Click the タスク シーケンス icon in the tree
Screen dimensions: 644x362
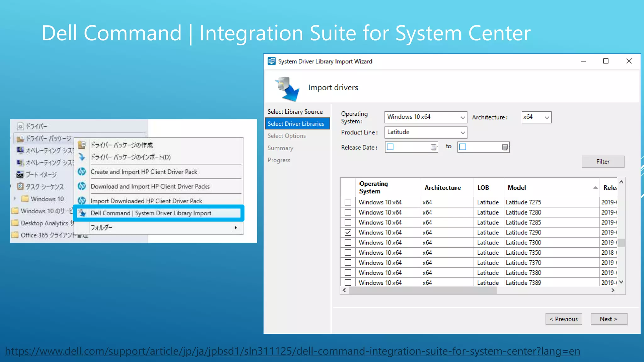tap(20, 186)
